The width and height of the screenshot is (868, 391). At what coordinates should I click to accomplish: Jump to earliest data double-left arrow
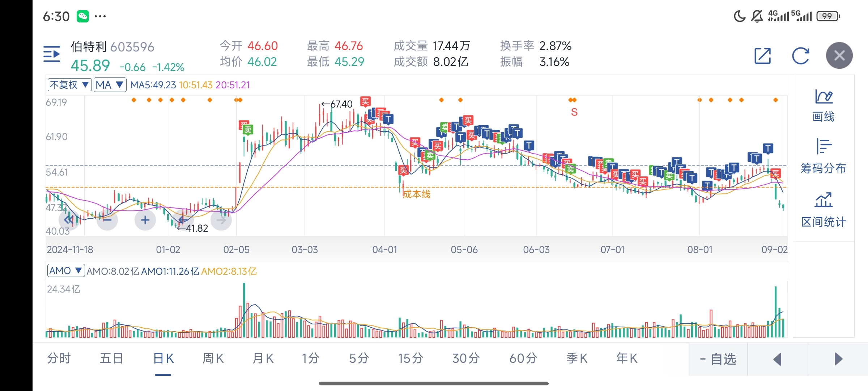click(69, 220)
